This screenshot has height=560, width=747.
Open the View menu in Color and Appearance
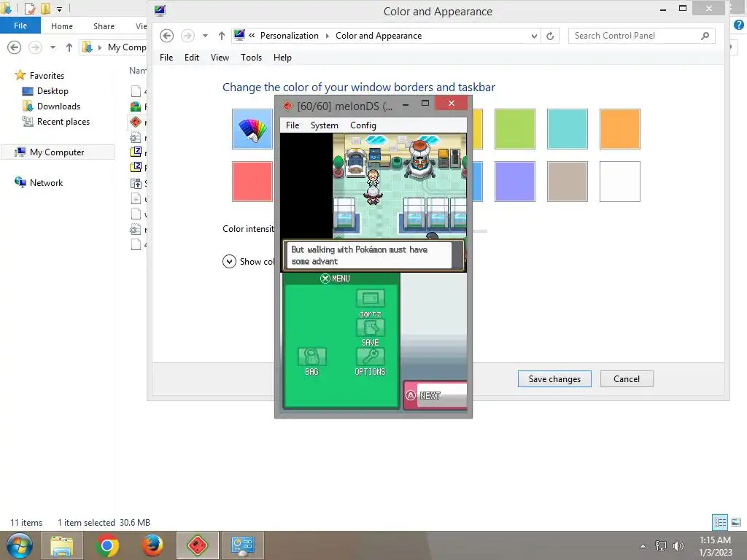click(x=220, y=58)
